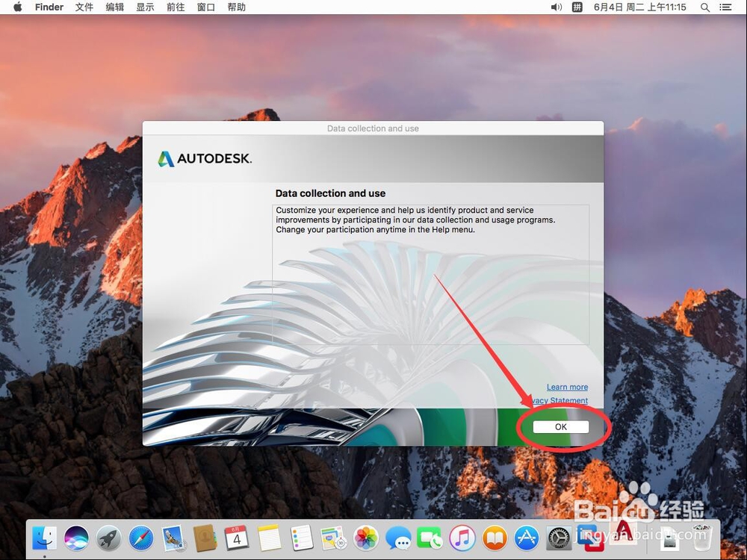Open the 窗口 menu
This screenshot has height=560, width=747.
206,7
